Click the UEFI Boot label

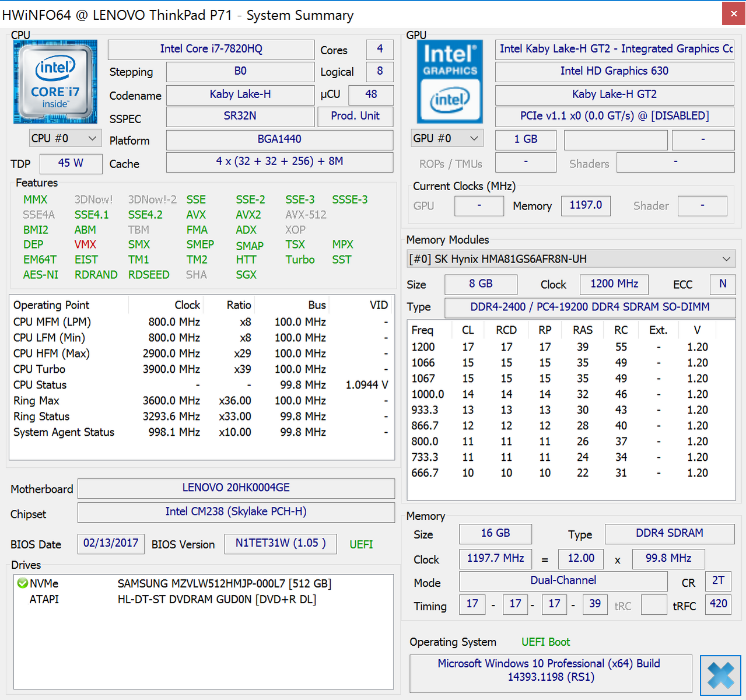pos(545,642)
